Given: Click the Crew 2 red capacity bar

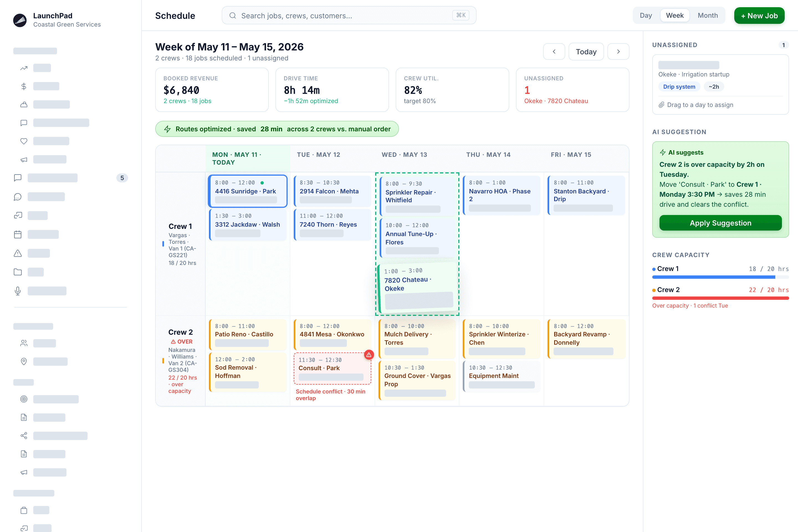Looking at the screenshot, I should click(x=720, y=298).
